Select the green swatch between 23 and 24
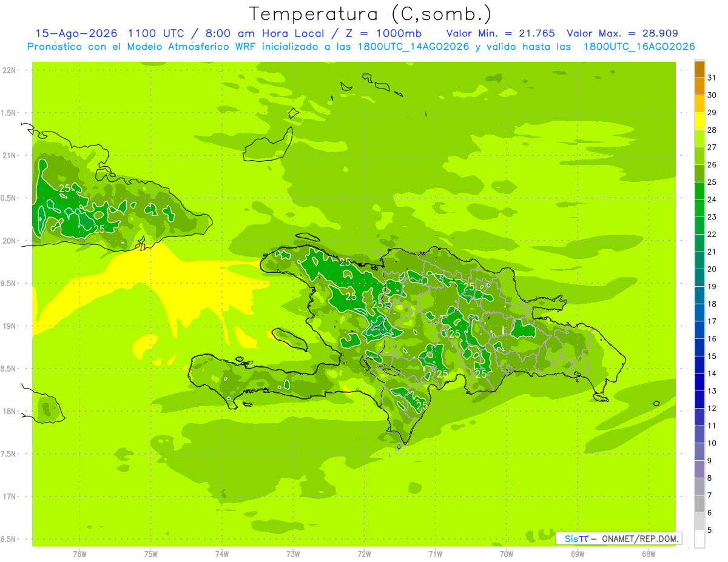728x562 pixels. pyautogui.click(x=699, y=209)
